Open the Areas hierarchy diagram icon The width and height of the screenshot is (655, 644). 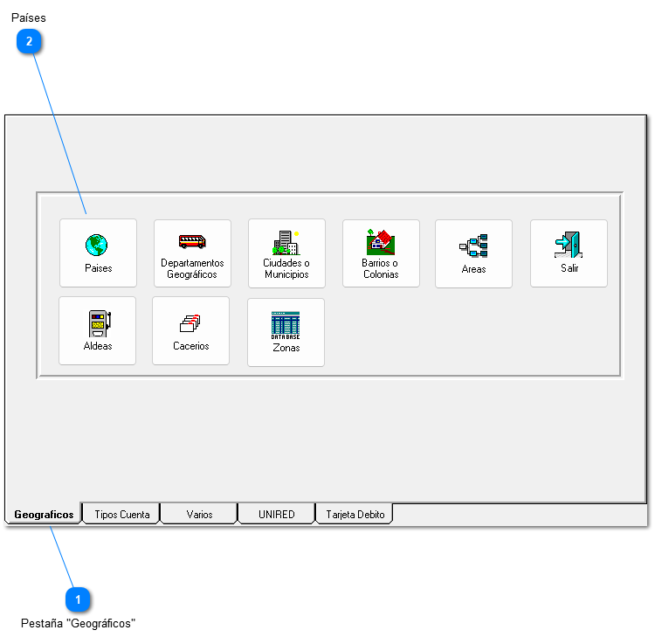(473, 246)
